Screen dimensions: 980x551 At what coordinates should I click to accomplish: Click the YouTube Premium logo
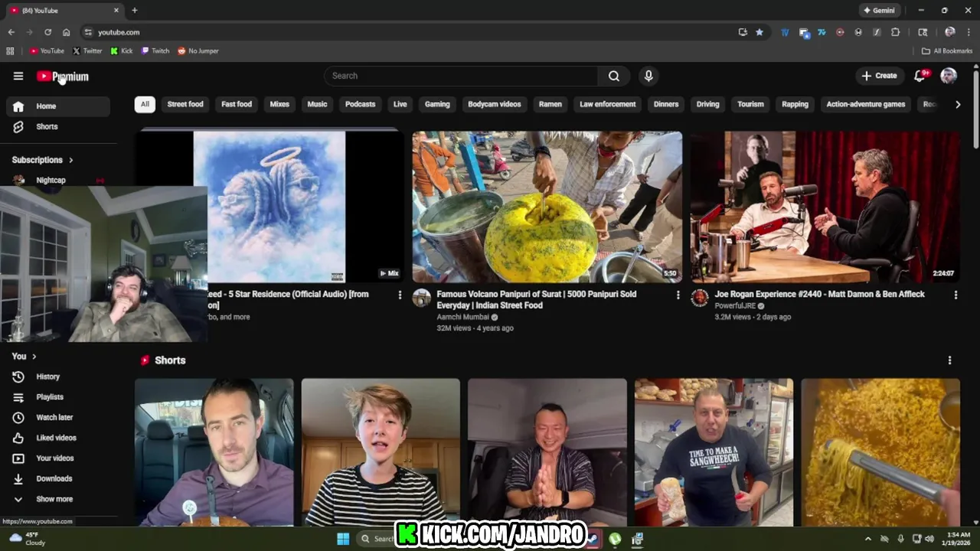[63, 77]
